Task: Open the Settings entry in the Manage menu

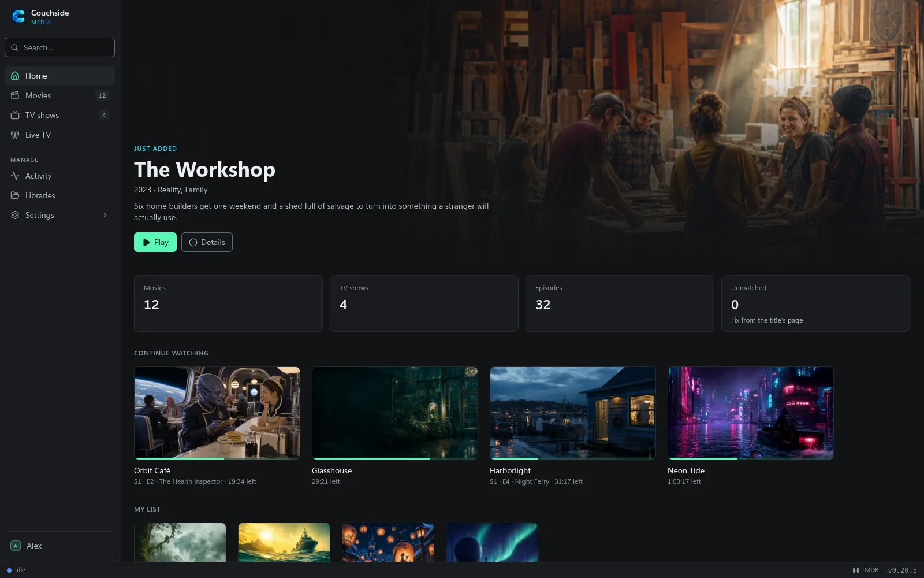Action: pyautogui.click(x=59, y=215)
